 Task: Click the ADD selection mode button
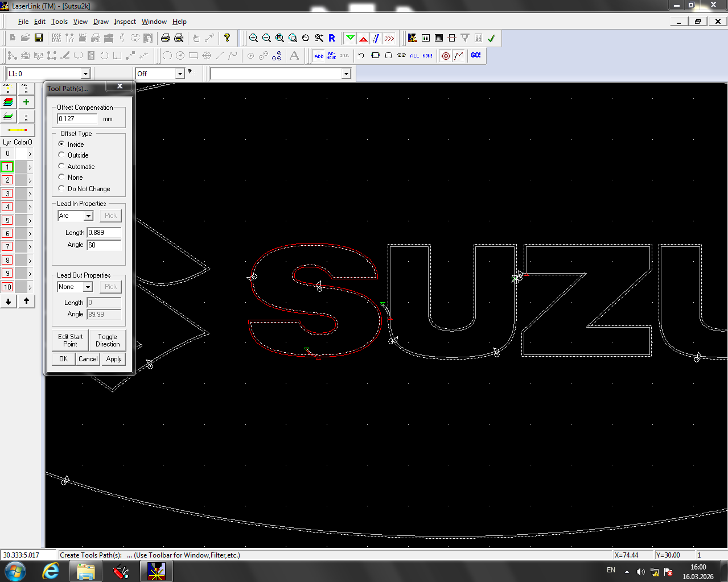pyautogui.click(x=319, y=56)
